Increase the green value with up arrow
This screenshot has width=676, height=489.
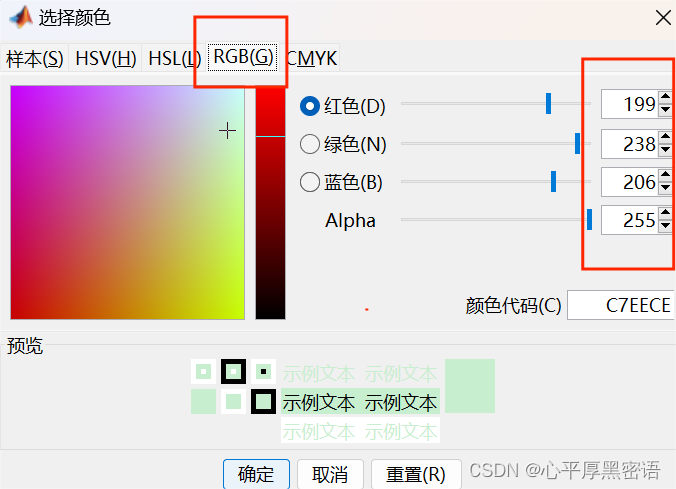665,136
